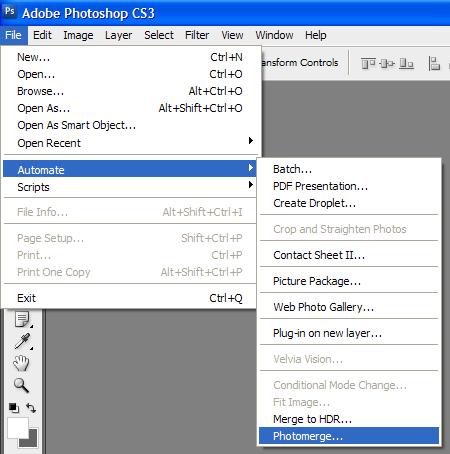Image resolution: width=450 pixels, height=454 pixels.
Task: Click the Print... menu entry
Action: 130,255
